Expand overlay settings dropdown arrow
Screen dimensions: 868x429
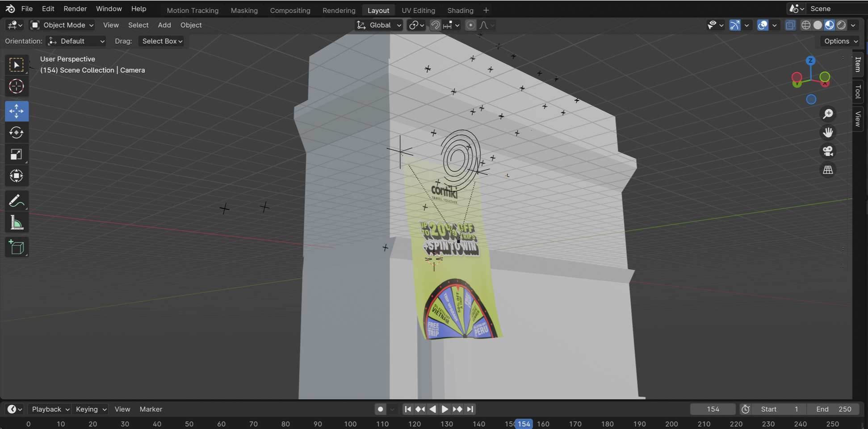pyautogui.click(x=775, y=25)
